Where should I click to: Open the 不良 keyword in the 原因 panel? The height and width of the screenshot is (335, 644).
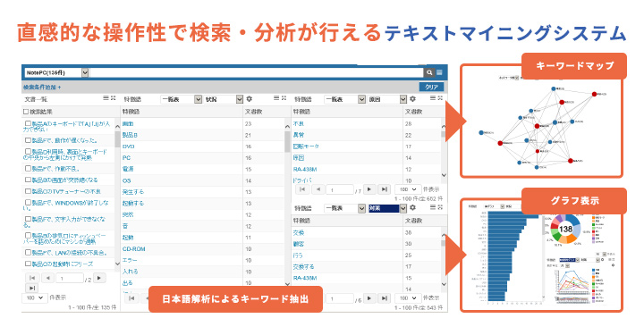(x=299, y=123)
